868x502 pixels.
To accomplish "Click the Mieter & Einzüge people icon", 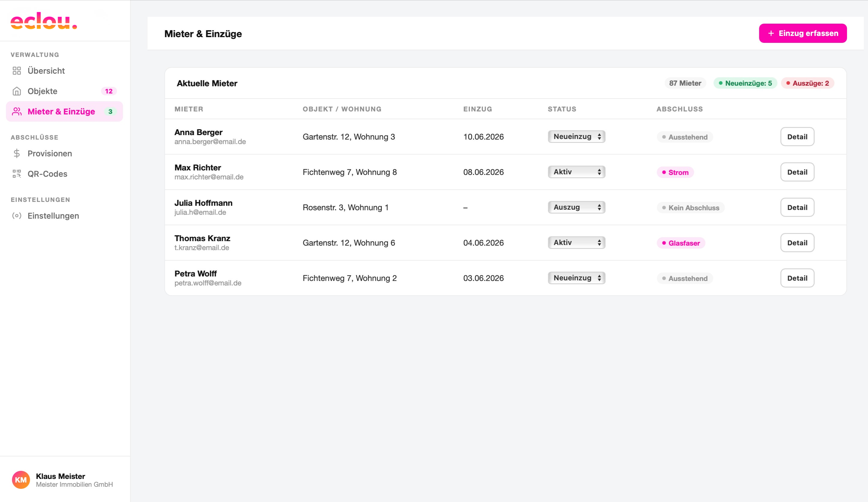I will [x=16, y=111].
